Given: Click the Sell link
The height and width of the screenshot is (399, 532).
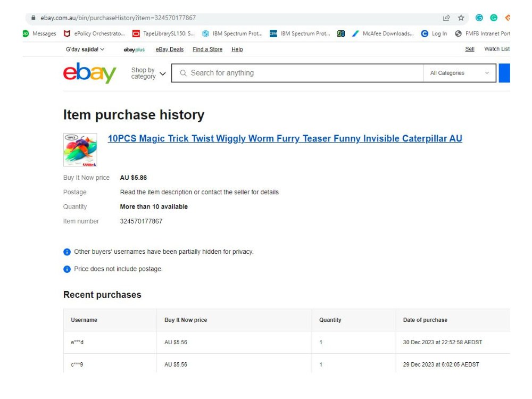Looking at the screenshot, I should [x=470, y=49].
